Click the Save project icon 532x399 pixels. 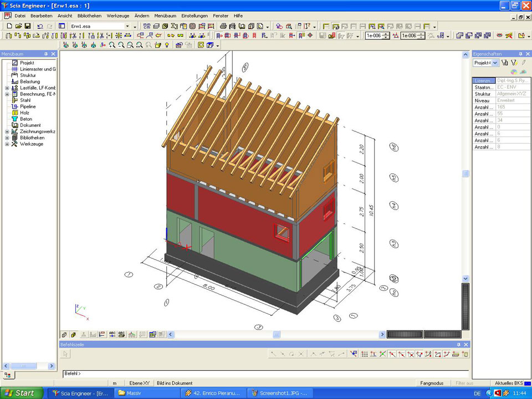point(27,26)
